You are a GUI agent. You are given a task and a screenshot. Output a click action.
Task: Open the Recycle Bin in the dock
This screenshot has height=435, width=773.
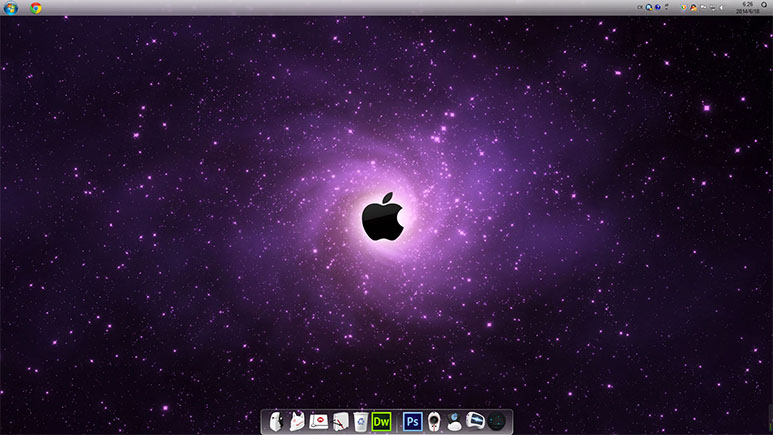[x=361, y=422]
